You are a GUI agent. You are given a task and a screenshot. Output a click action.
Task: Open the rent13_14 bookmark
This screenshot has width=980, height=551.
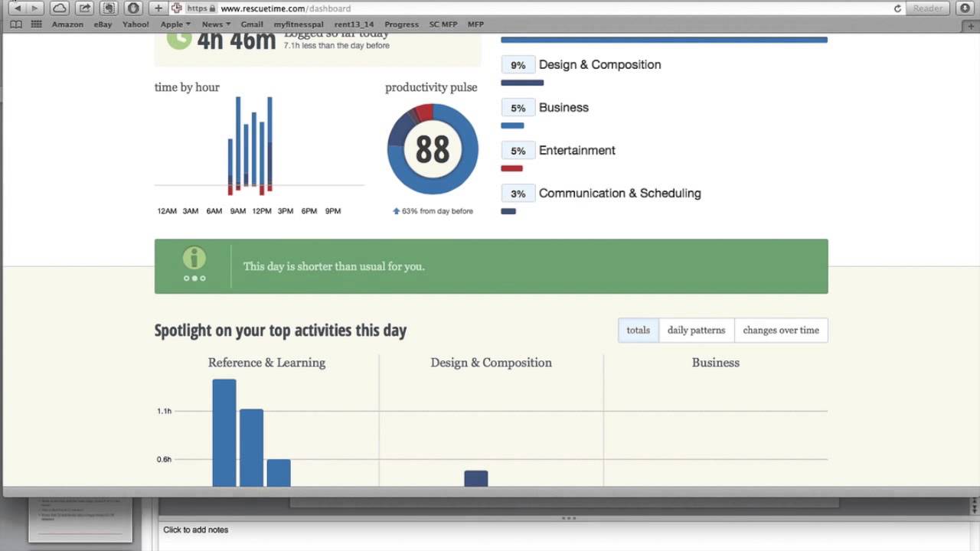click(x=354, y=24)
